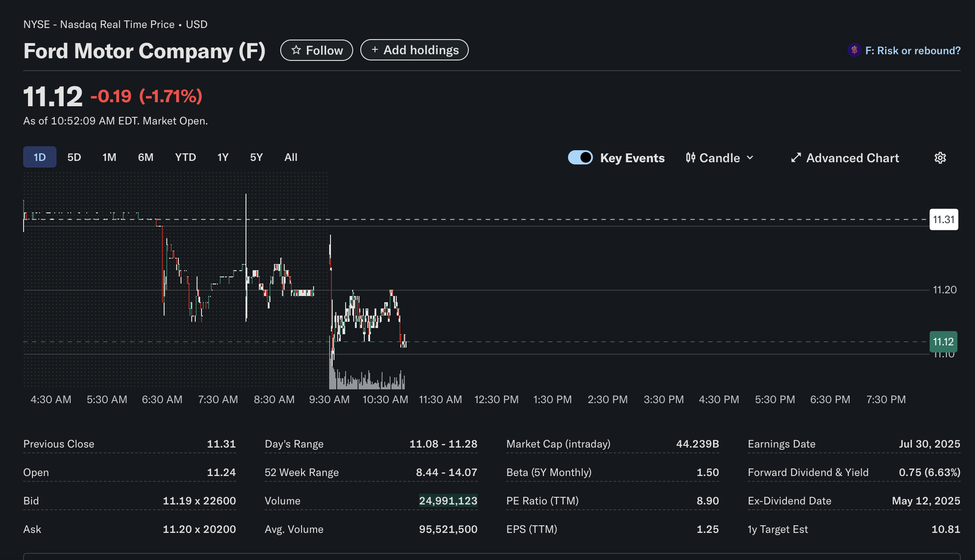The height and width of the screenshot is (560, 975).
Task: Click the Open value 11.24
Action: point(222,472)
